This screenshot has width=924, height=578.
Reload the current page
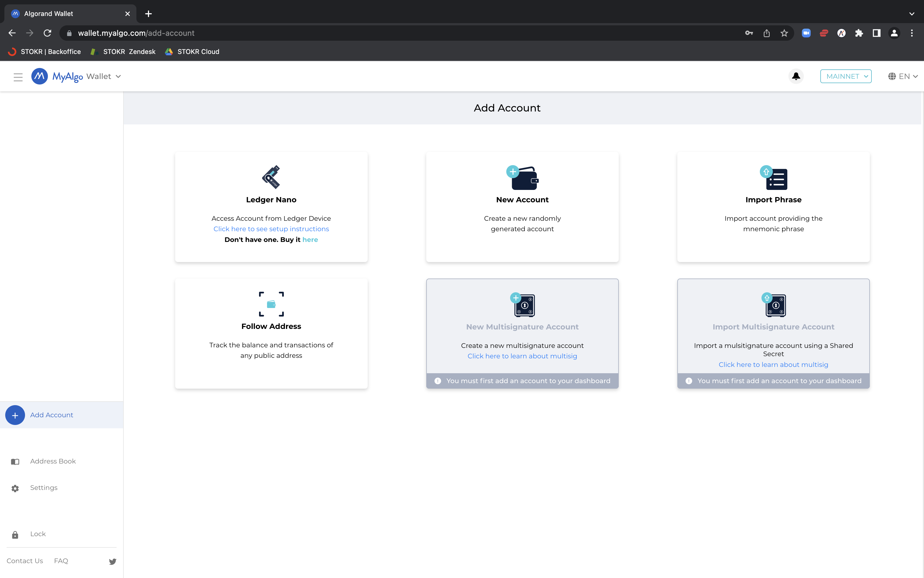47,33
